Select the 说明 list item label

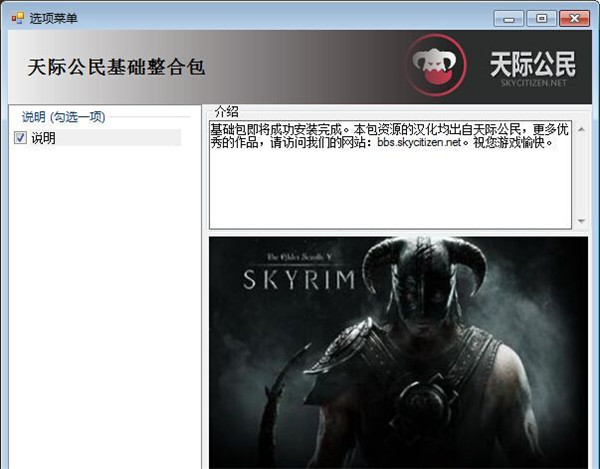(x=43, y=138)
